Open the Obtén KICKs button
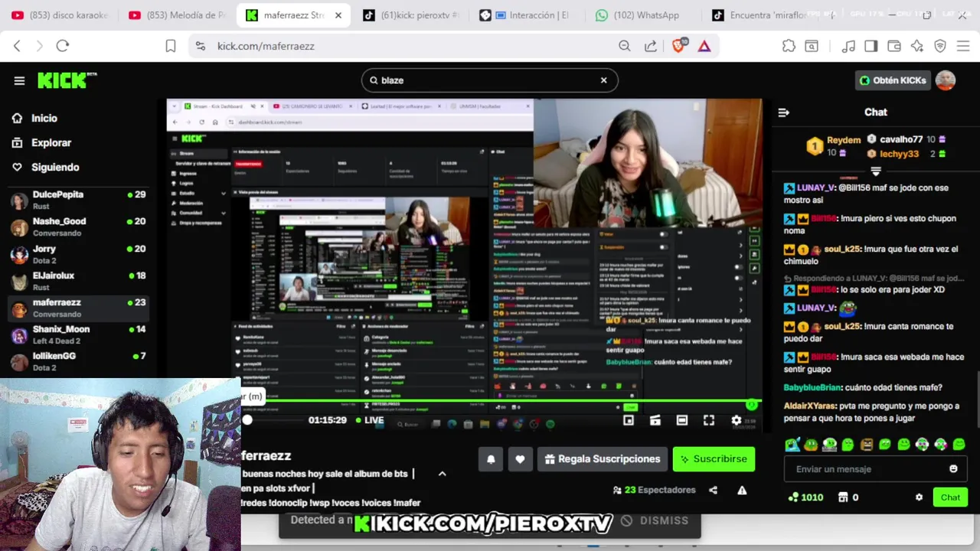This screenshot has width=980, height=551. (x=892, y=80)
